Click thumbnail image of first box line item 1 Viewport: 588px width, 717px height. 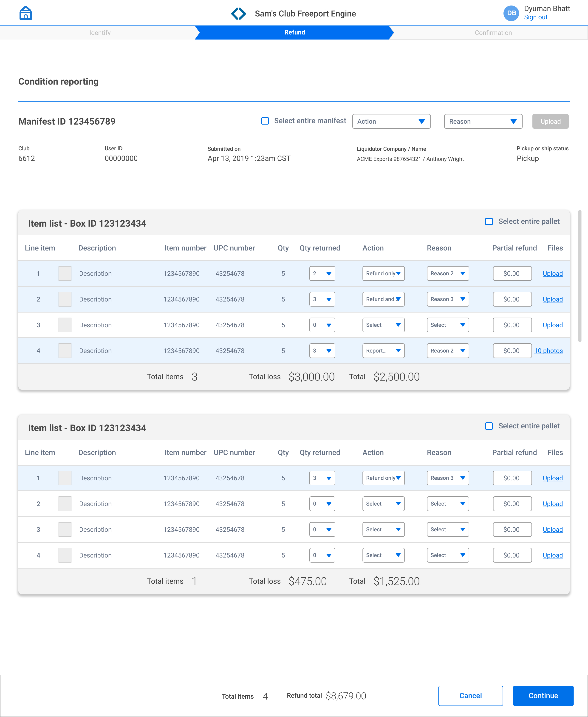[x=65, y=273]
